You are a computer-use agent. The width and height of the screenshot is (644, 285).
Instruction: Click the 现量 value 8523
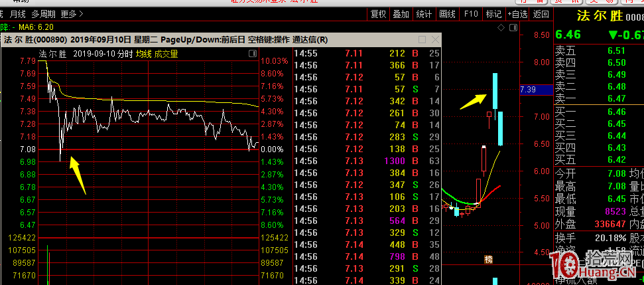click(x=615, y=212)
